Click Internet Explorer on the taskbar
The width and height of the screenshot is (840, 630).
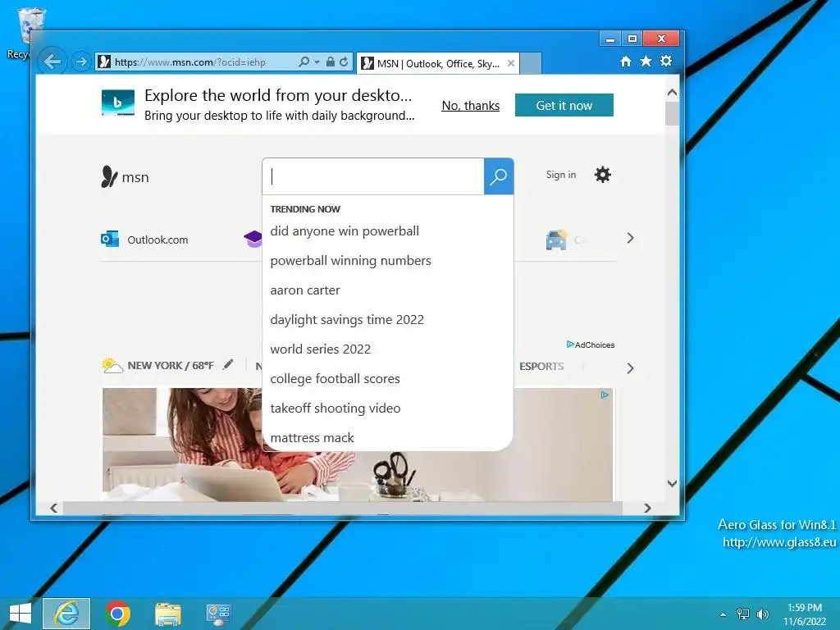tap(66, 614)
